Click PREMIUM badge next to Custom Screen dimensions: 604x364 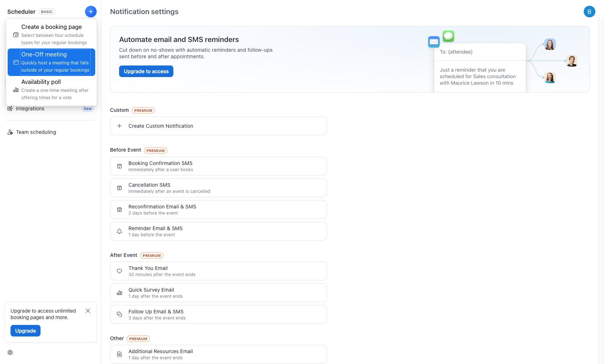(x=143, y=110)
